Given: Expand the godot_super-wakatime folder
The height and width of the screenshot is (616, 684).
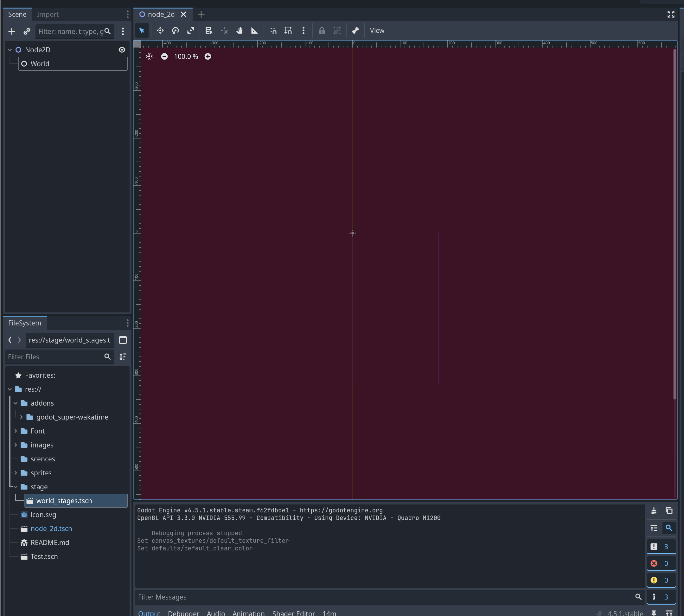Looking at the screenshot, I should click(21, 417).
